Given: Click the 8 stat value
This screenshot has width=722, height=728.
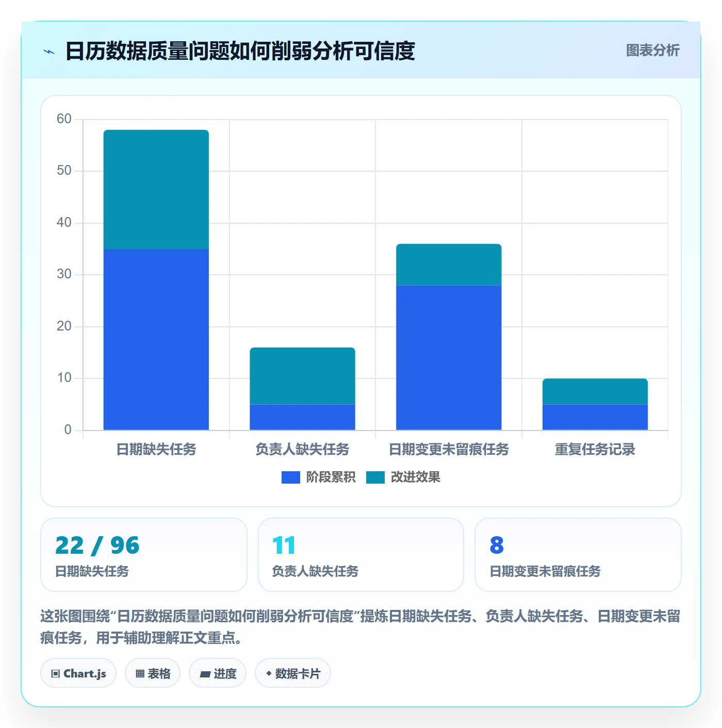Looking at the screenshot, I should coord(497,545).
